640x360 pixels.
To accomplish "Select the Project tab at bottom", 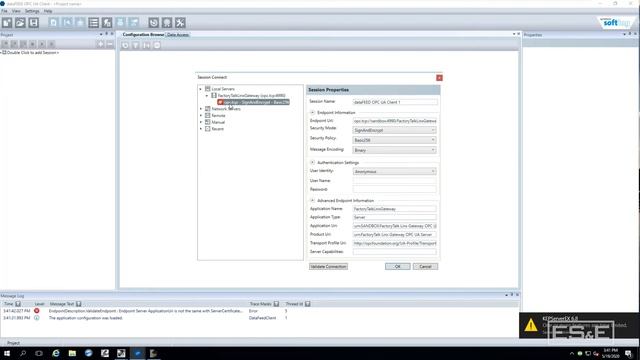I will (13, 343).
